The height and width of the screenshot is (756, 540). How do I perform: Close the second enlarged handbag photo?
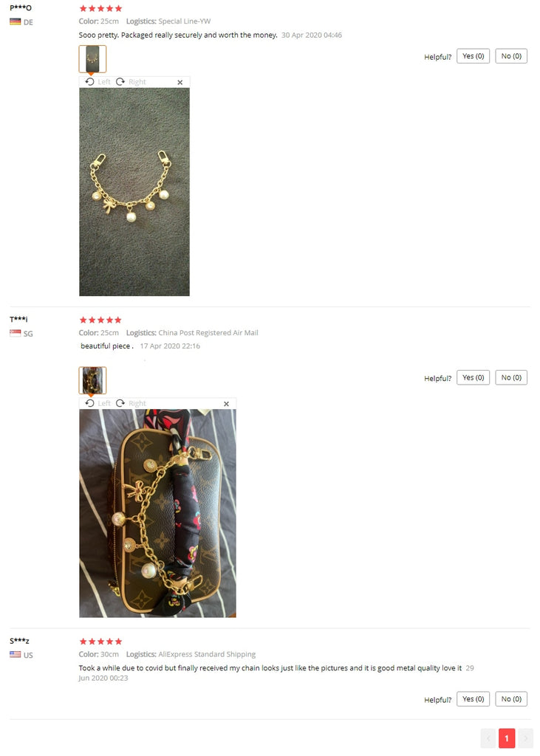coord(226,404)
